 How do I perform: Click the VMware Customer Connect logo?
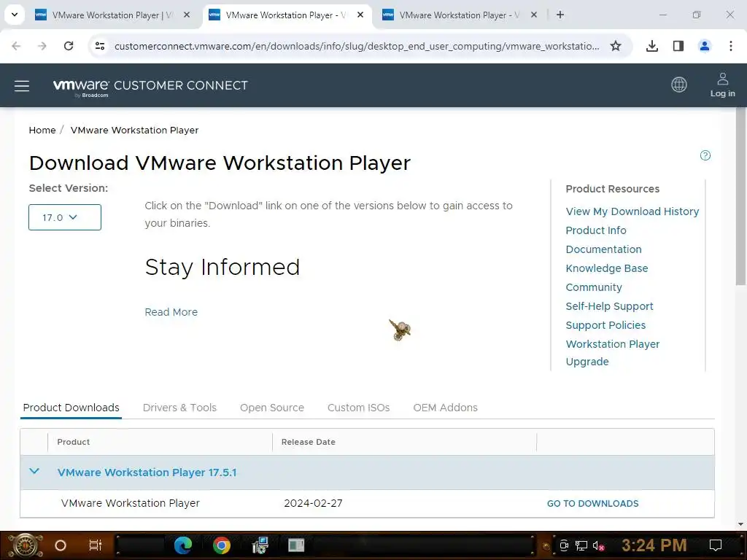tap(150, 86)
